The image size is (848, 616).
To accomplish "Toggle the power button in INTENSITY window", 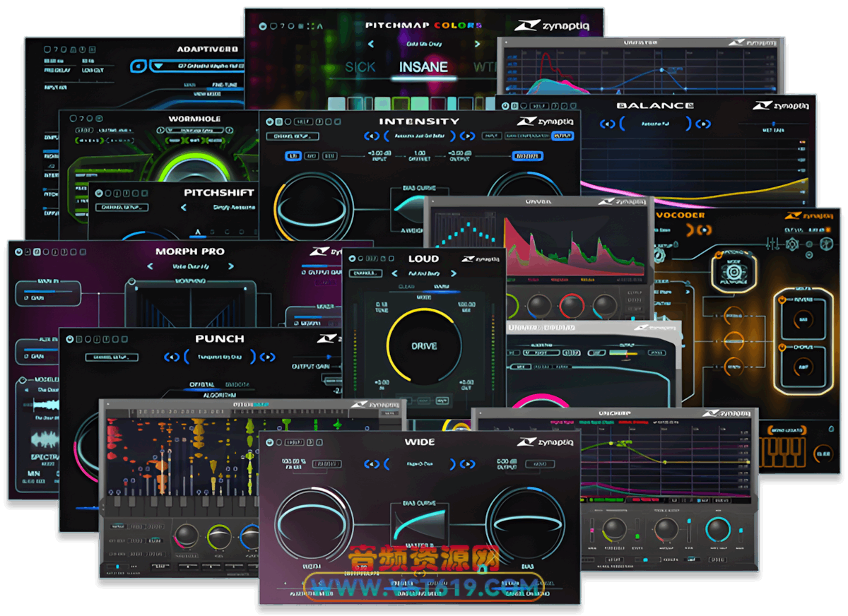I will 269,122.
